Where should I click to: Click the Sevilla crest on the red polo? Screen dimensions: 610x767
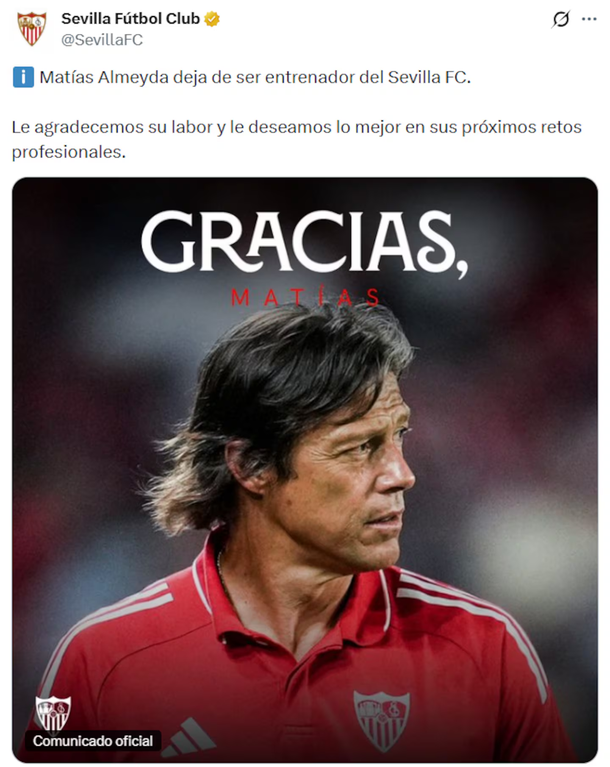pyautogui.click(x=382, y=720)
